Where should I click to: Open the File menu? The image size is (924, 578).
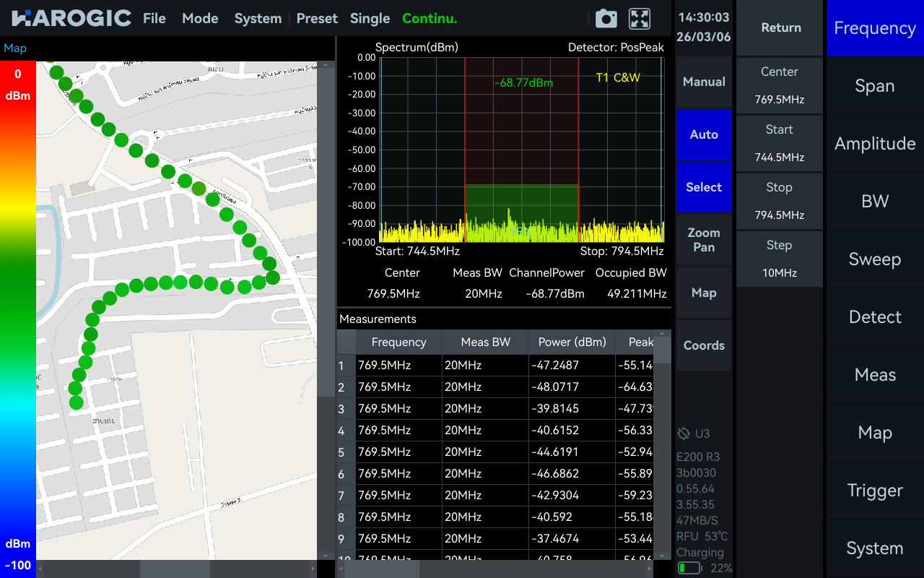[x=154, y=19]
